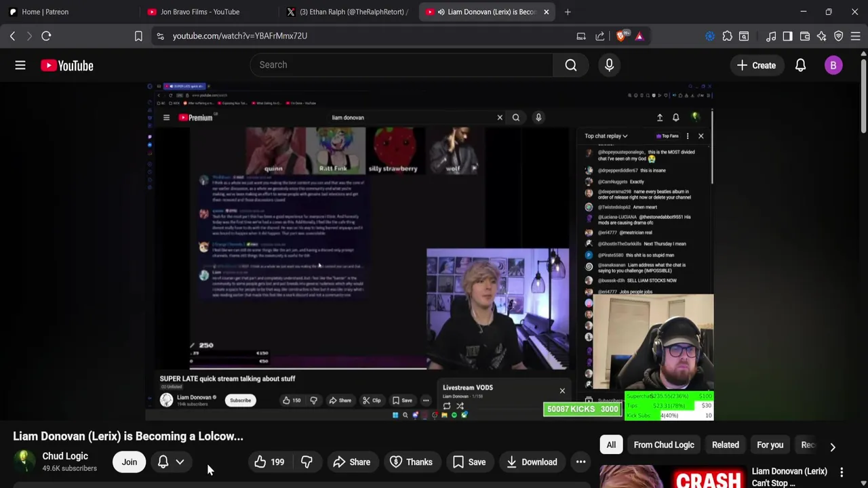Click the Create button
Viewport: 868px width, 488px height.
757,65
